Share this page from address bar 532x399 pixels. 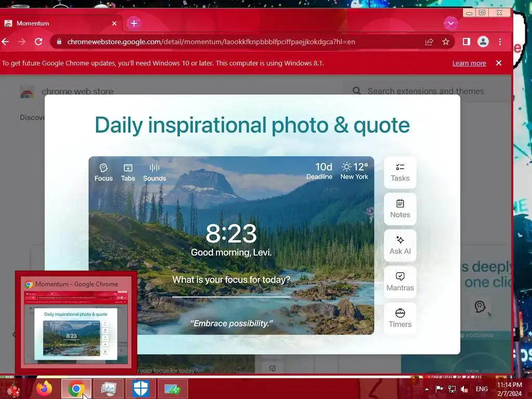coord(429,42)
